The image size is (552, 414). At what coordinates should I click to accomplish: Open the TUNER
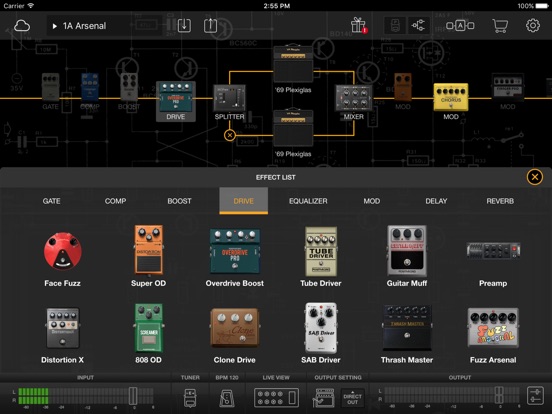[190, 397]
